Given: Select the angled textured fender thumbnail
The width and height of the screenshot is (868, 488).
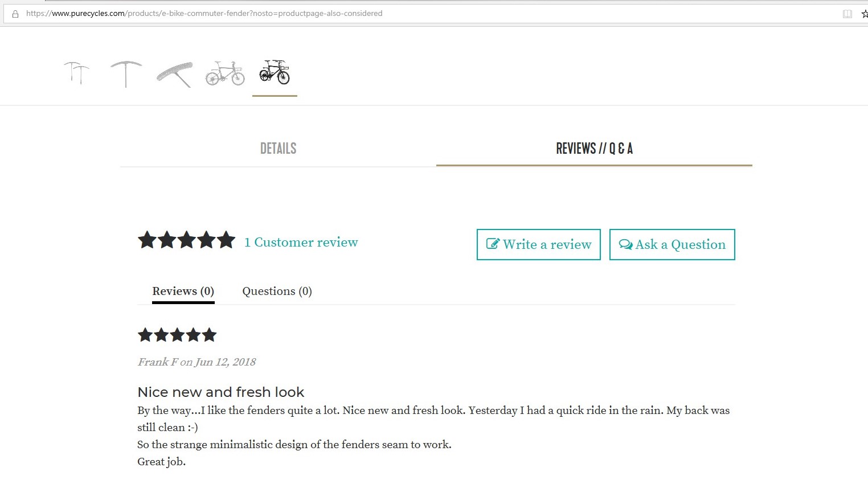Looking at the screenshot, I should tap(175, 74).
